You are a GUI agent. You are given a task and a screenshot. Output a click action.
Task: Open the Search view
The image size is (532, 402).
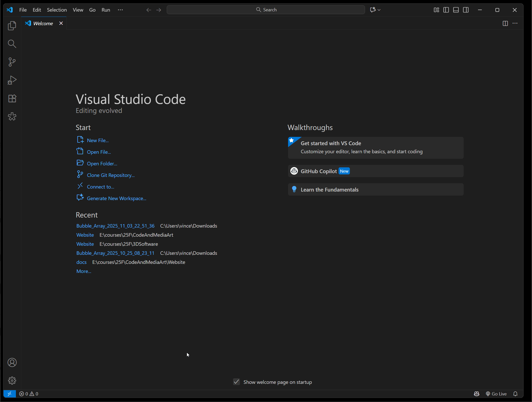(x=12, y=44)
